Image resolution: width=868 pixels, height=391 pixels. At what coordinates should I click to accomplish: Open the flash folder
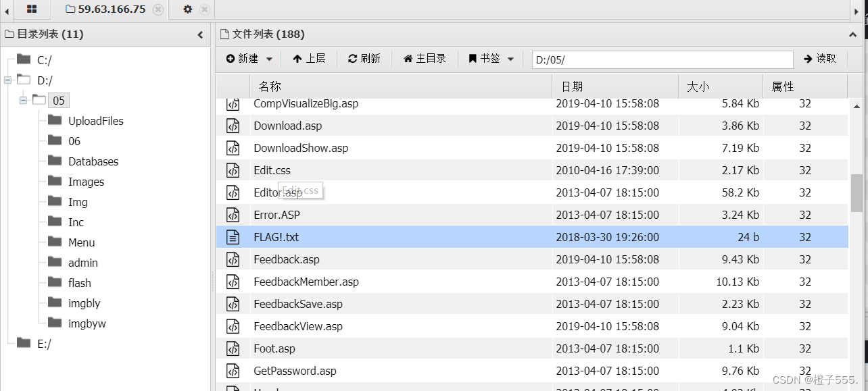pyautogui.click(x=79, y=283)
